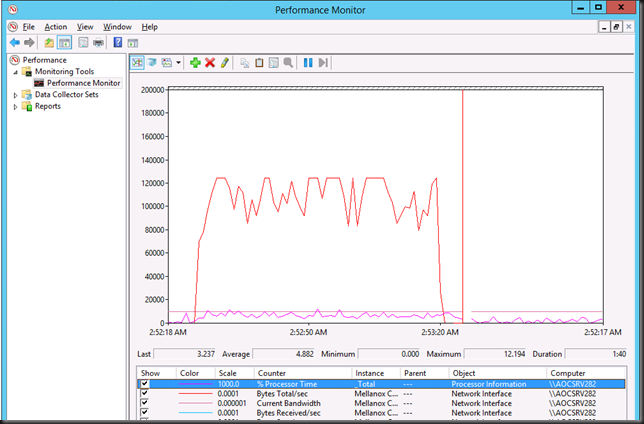Click the Monitoring Tools folder icon

pyautogui.click(x=27, y=71)
